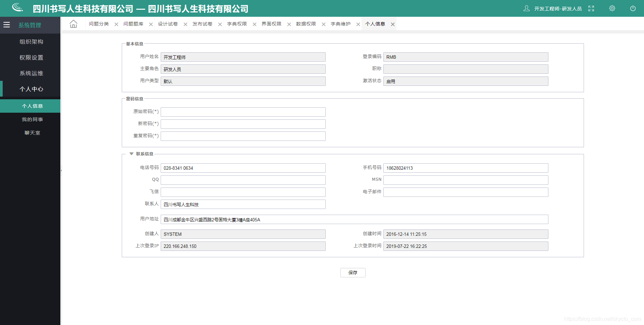This screenshot has height=325, width=644.
Task: Click the 飞信 input field
Action: (x=243, y=192)
